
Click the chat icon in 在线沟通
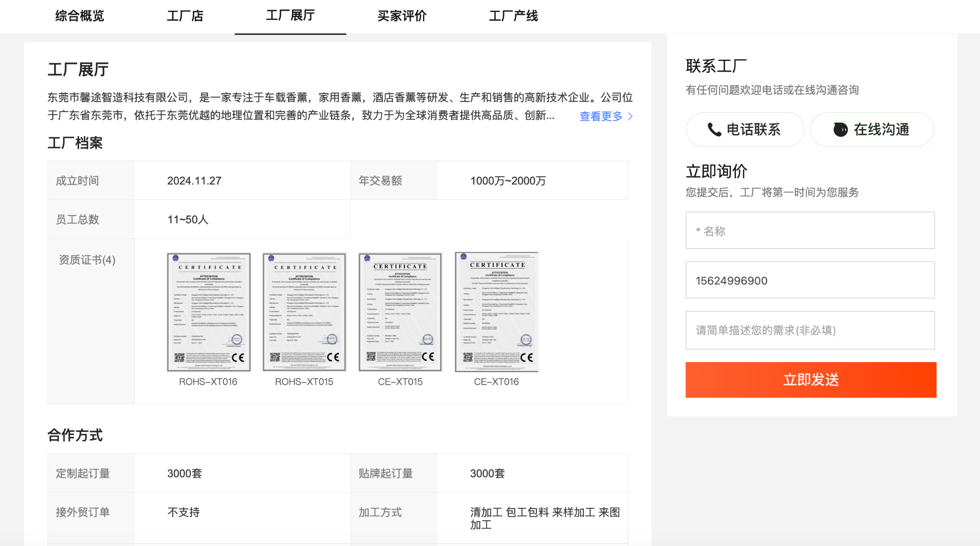coord(841,129)
